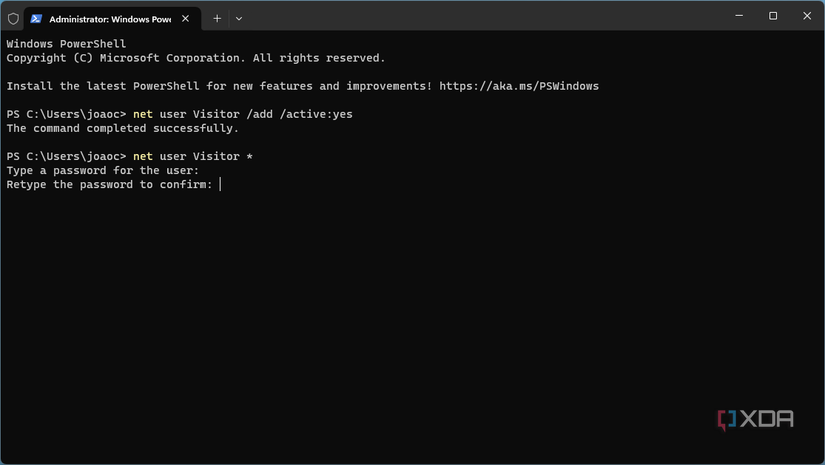Image resolution: width=825 pixels, height=465 pixels.
Task: Click the 'Type a password for the user' line
Action: pyautogui.click(x=102, y=170)
